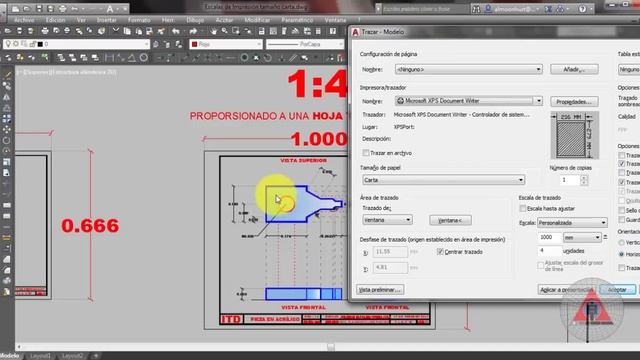640x360 pixels.
Task: Click the Añadir button
Action: pyautogui.click(x=574, y=69)
